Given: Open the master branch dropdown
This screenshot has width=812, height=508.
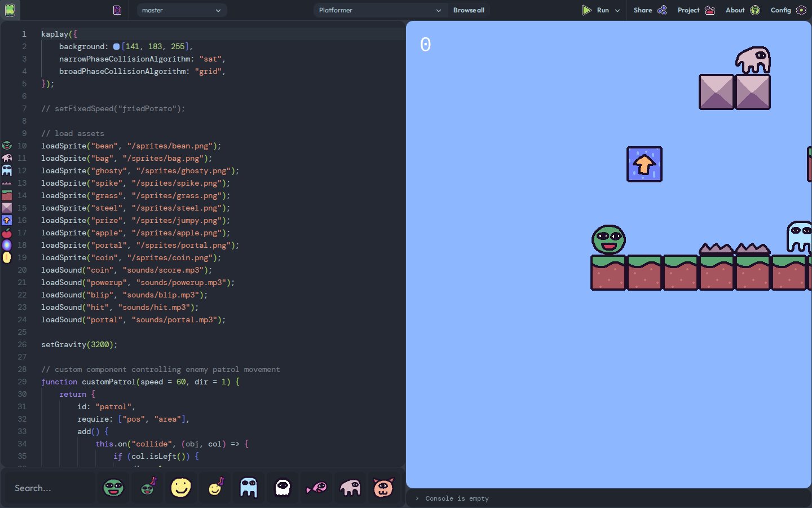Looking at the screenshot, I should [x=182, y=10].
